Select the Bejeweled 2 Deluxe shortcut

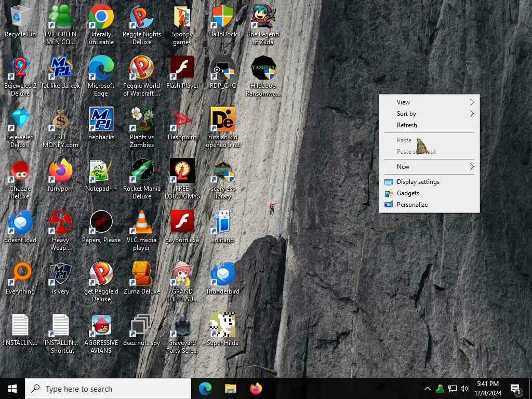(20, 76)
